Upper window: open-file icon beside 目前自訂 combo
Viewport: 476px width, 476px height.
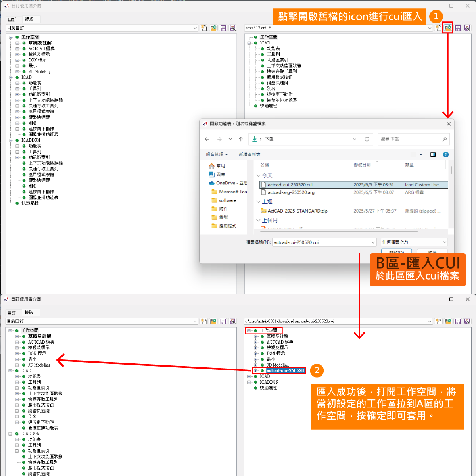(x=213, y=28)
